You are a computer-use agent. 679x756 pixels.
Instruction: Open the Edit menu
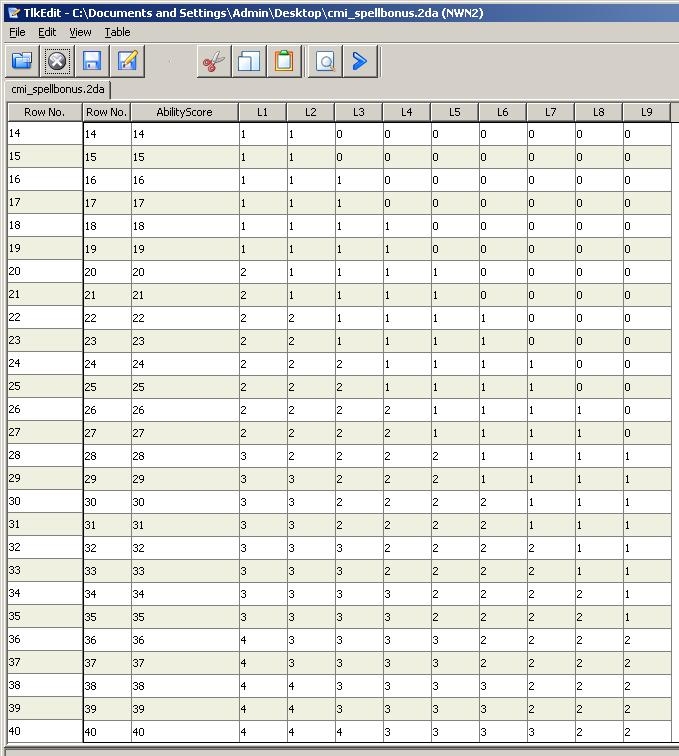47,32
